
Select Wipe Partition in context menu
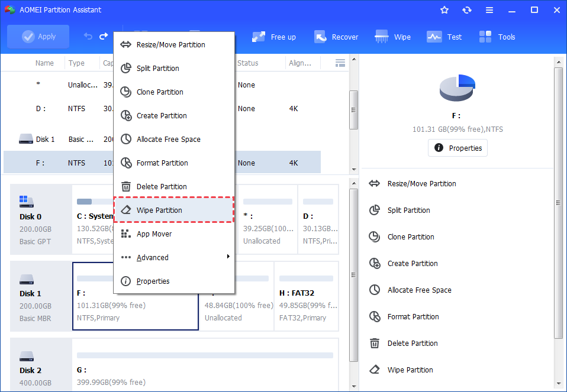coord(174,210)
